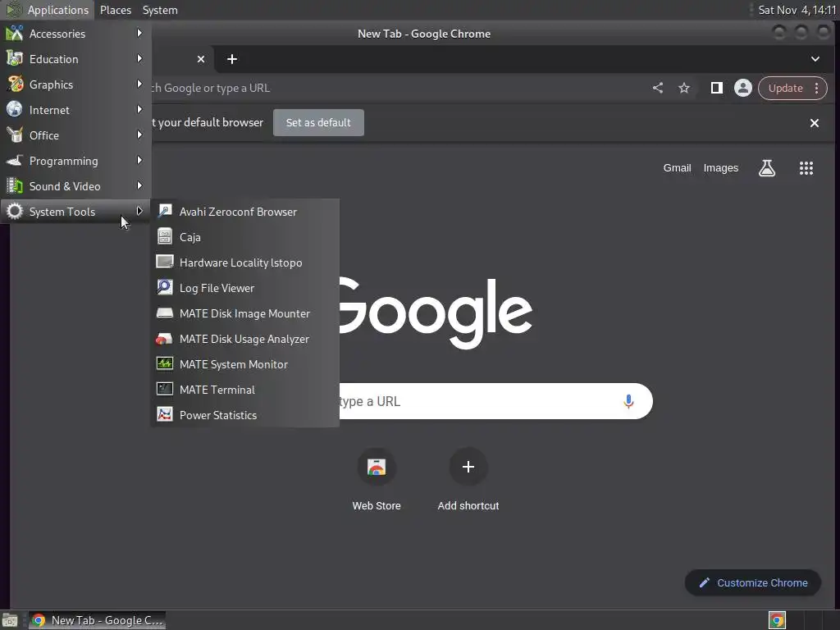
Task: Share this page icon
Action: (658, 88)
